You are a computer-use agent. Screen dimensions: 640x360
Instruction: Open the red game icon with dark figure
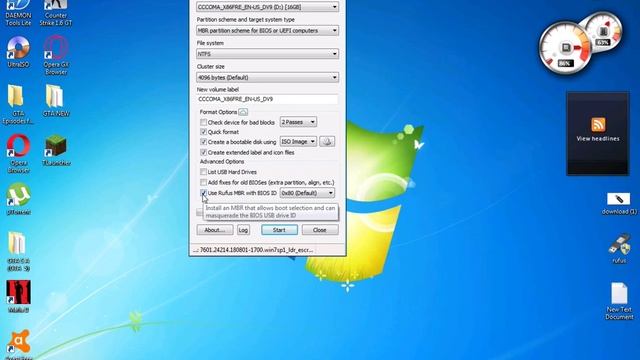coord(18,296)
